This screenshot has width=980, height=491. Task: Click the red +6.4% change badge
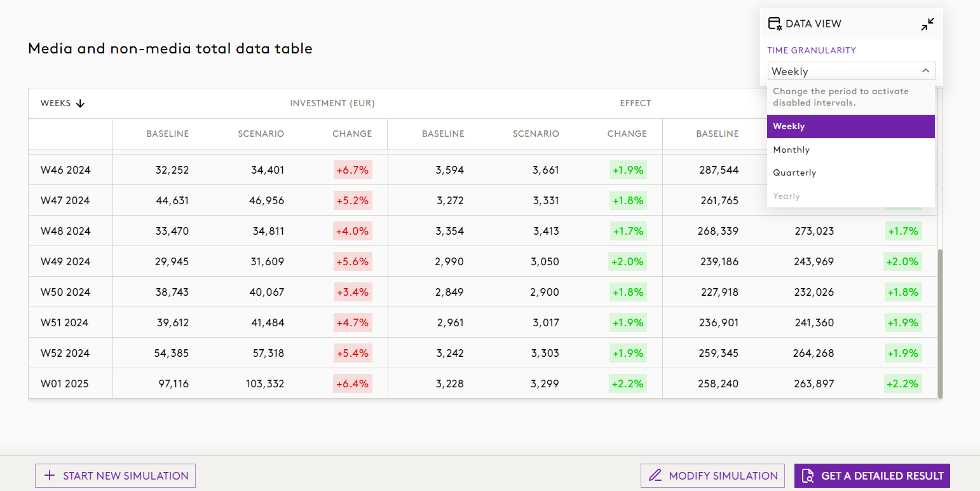tap(353, 384)
